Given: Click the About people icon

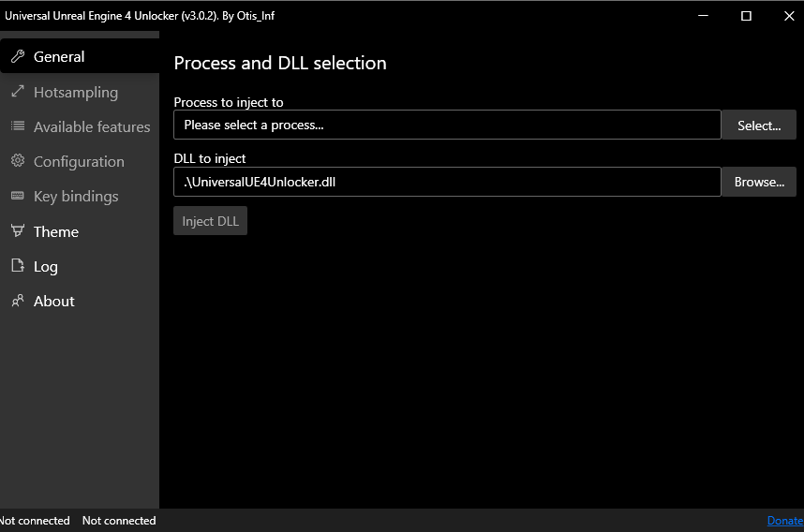Looking at the screenshot, I should pyautogui.click(x=18, y=301).
